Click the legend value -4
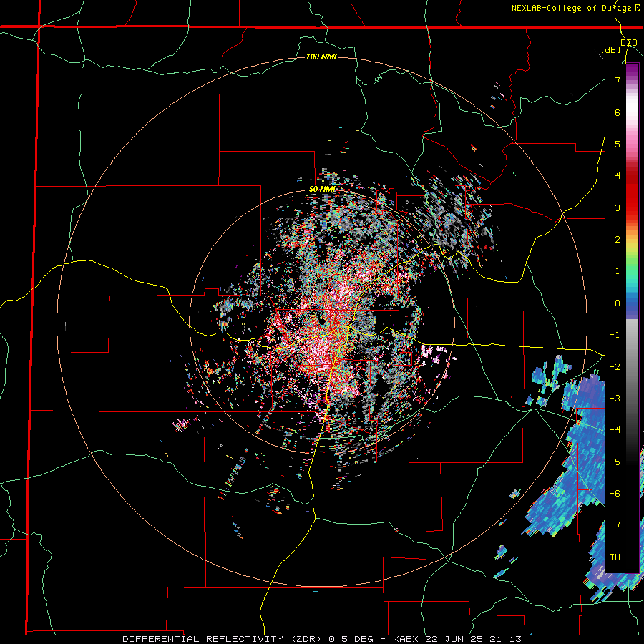This screenshot has height=644, width=644. pos(615,430)
